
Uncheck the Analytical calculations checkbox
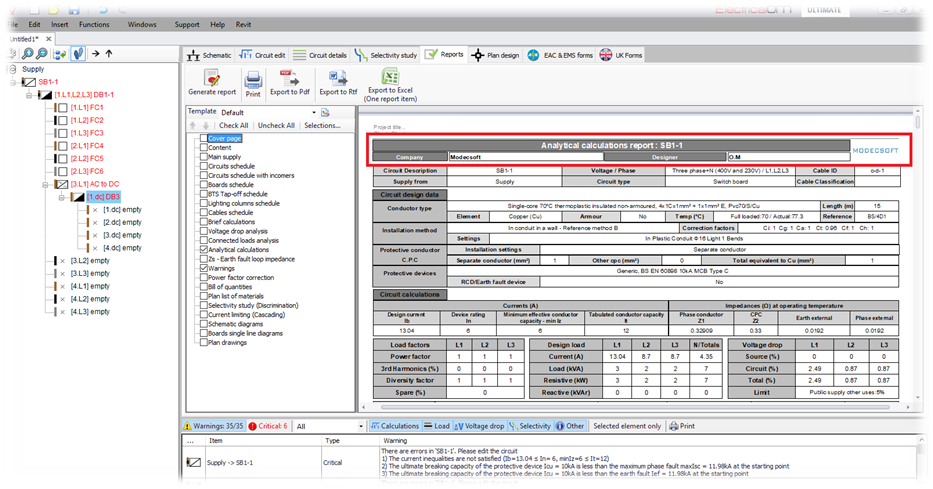click(x=203, y=250)
